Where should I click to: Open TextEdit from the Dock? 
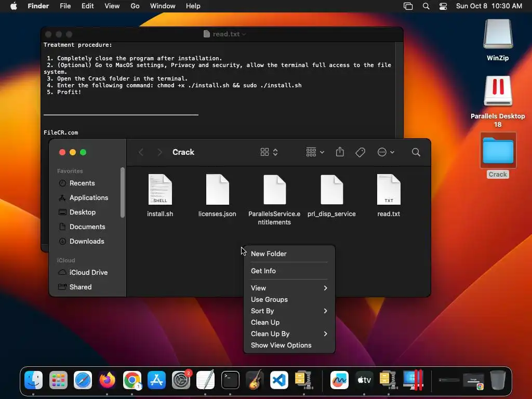pyautogui.click(x=206, y=379)
